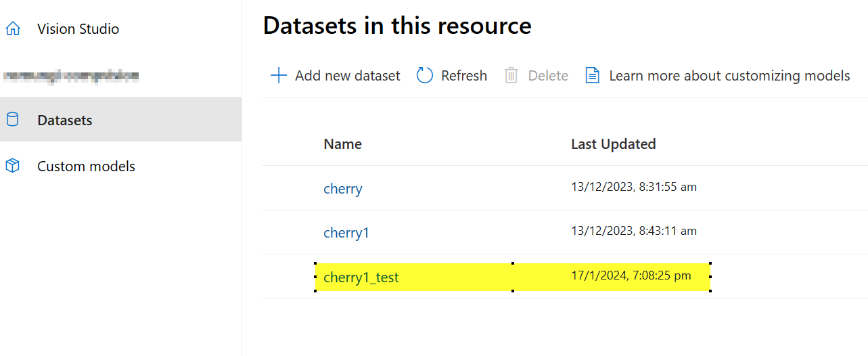Open the cherry dataset
Viewport: 868px width, 356px height.
[x=343, y=189]
